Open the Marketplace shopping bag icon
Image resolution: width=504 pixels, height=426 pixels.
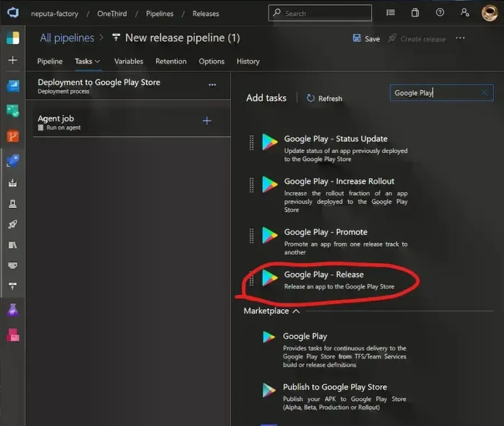(415, 13)
